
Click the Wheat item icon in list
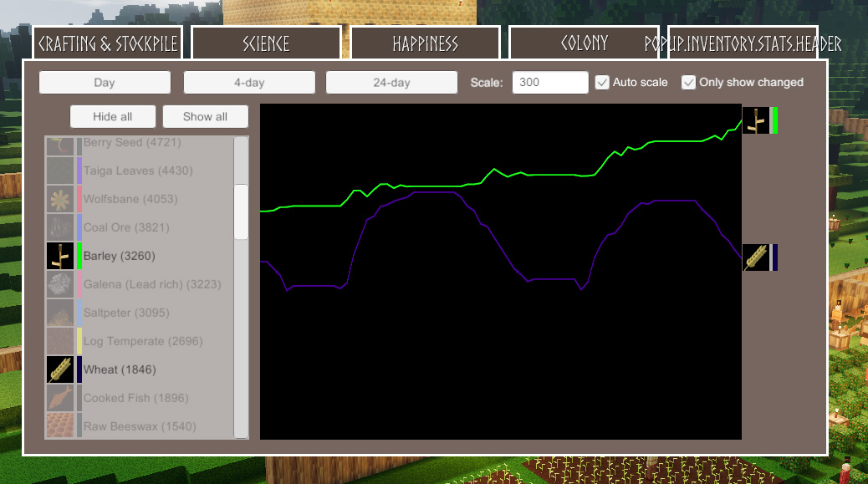coord(60,369)
